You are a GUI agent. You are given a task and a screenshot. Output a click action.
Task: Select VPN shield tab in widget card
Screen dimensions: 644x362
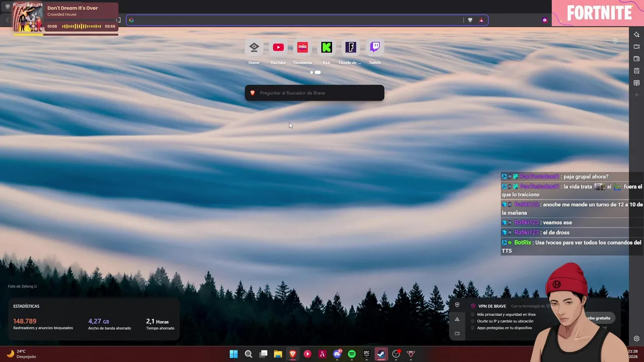(x=457, y=305)
